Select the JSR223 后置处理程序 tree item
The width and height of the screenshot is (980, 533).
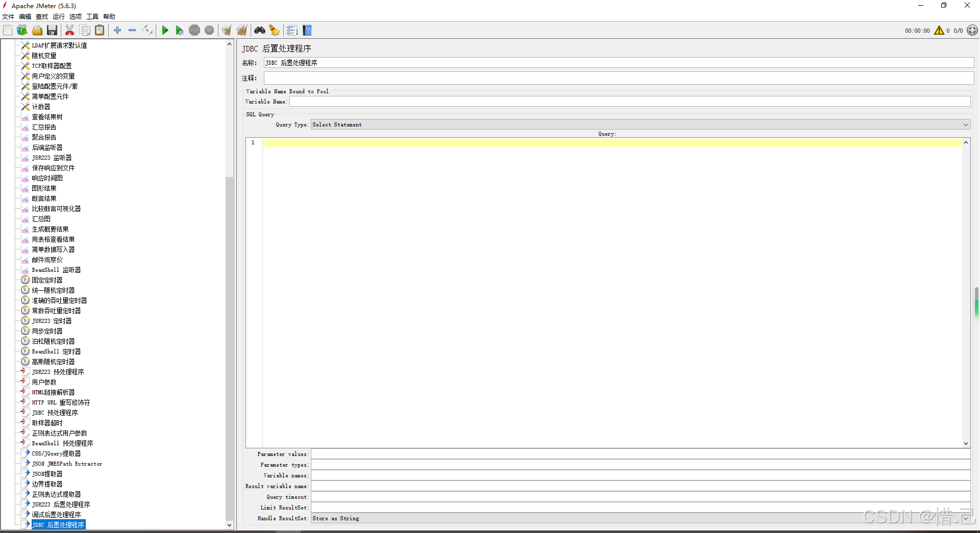point(61,505)
